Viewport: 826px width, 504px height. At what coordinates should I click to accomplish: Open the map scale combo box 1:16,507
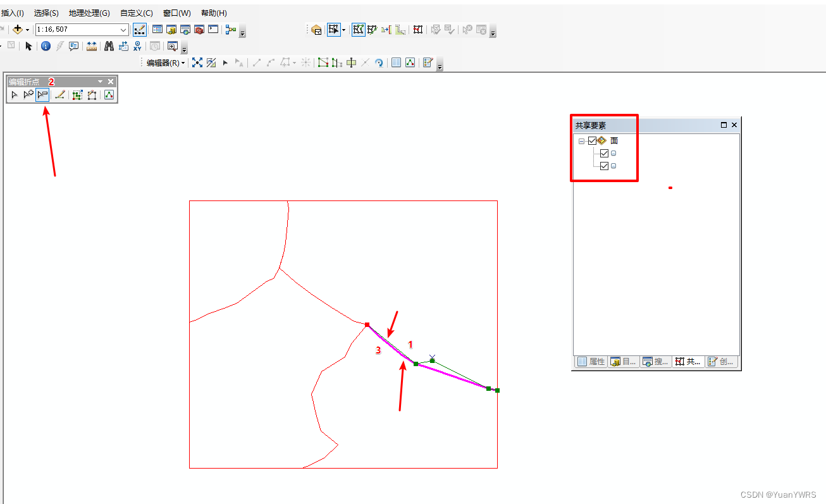(82, 30)
